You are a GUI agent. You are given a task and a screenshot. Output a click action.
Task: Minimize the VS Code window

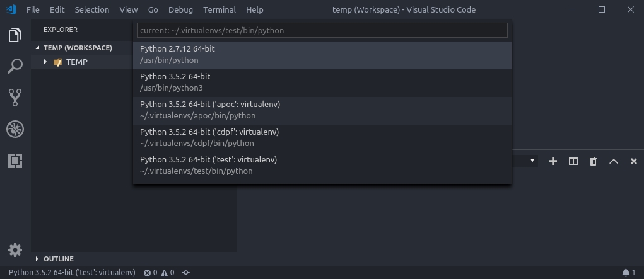point(573,9)
